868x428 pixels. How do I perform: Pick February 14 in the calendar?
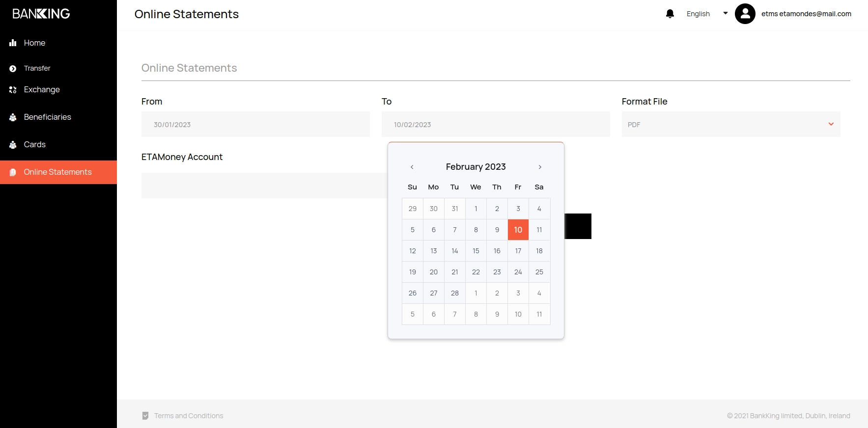(455, 251)
